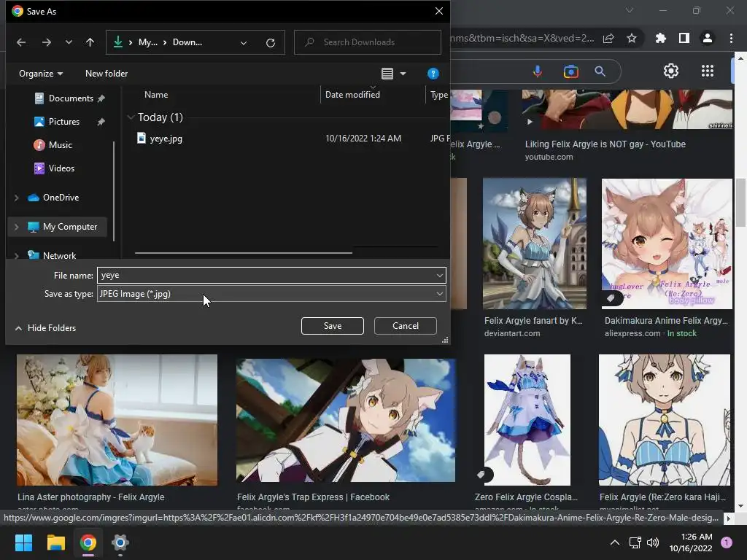This screenshot has height=560, width=747.
Task: Open the Save as type dropdown
Action: (271, 294)
